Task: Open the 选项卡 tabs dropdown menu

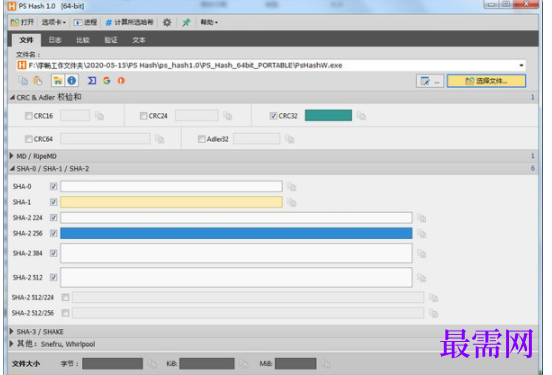Action: (x=54, y=23)
